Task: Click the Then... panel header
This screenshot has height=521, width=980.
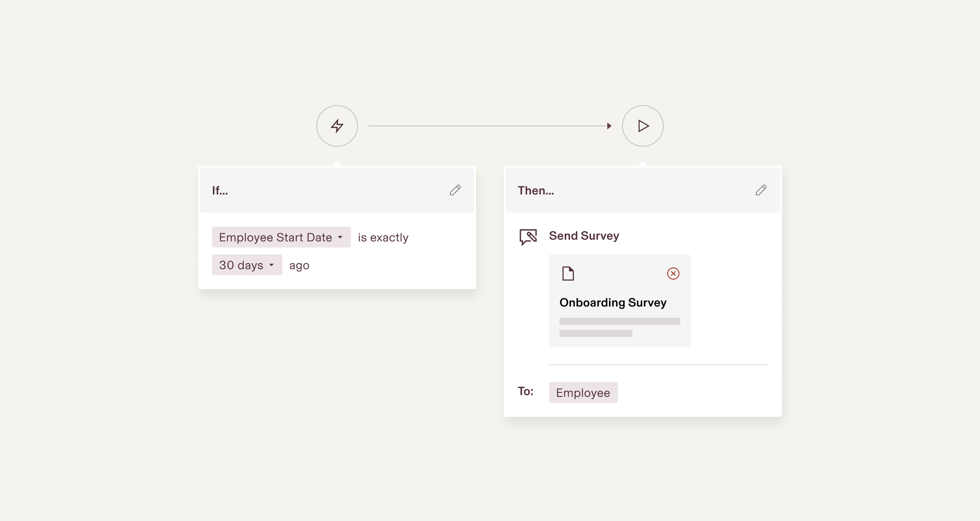Action: (536, 190)
